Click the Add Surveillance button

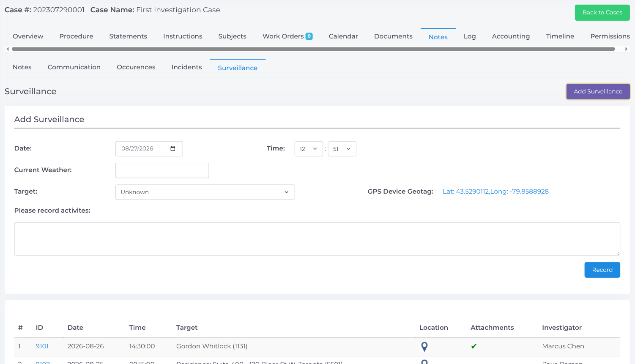click(x=598, y=91)
